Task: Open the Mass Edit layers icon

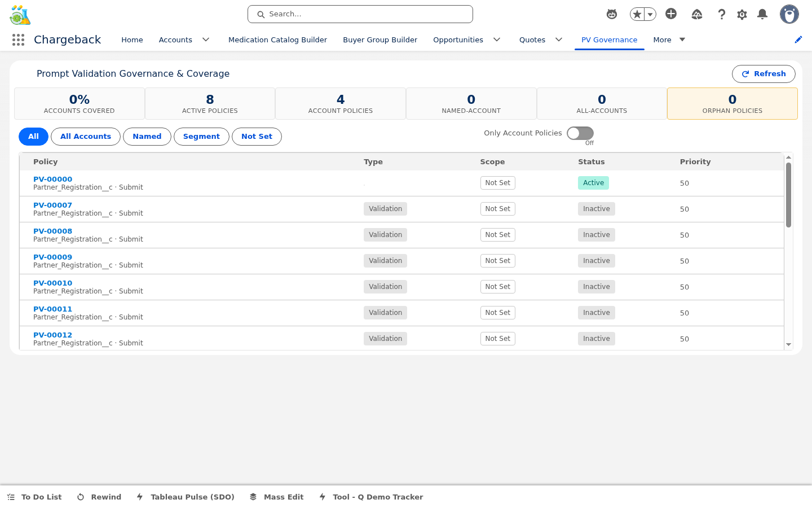Action: (x=253, y=497)
